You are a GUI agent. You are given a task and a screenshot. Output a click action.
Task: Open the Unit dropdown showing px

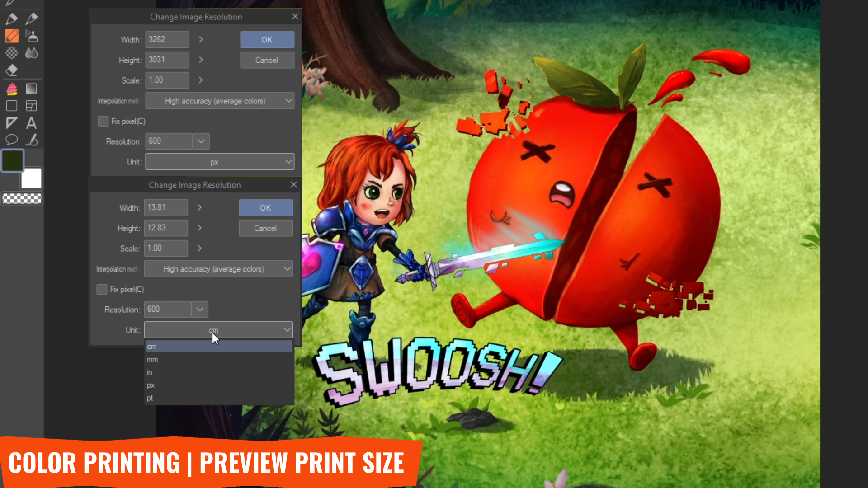click(x=220, y=162)
